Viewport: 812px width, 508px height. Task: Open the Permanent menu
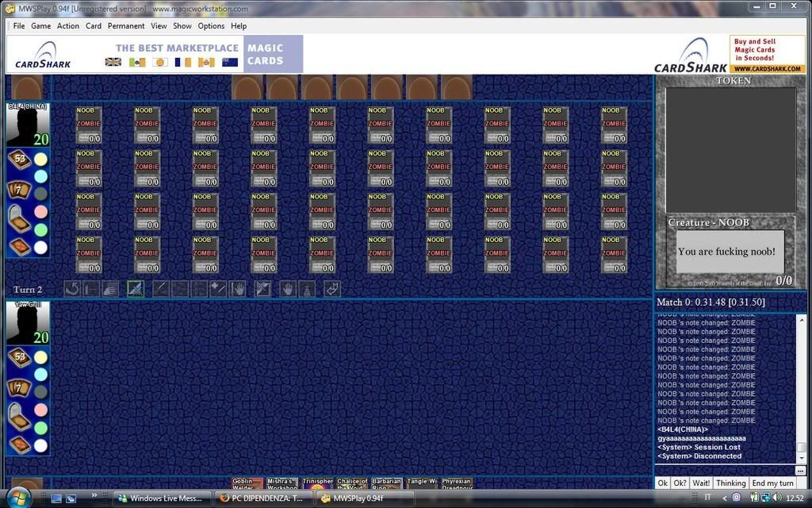(126, 26)
